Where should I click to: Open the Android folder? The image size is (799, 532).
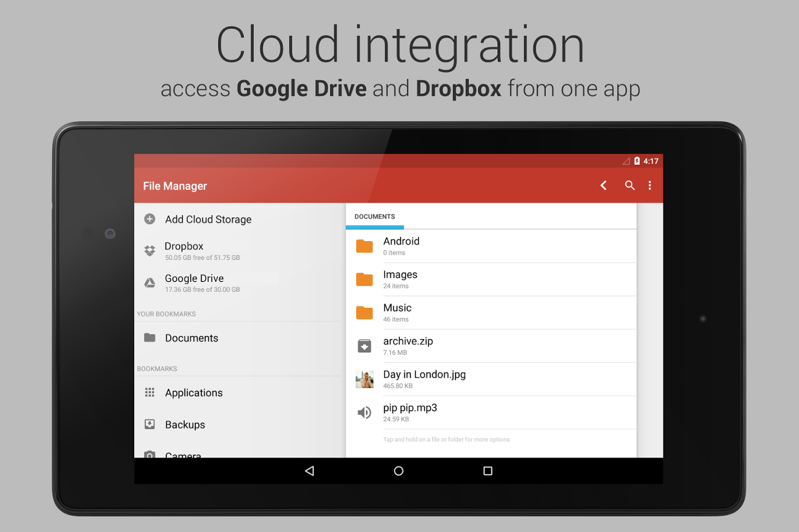coord(491,246)
